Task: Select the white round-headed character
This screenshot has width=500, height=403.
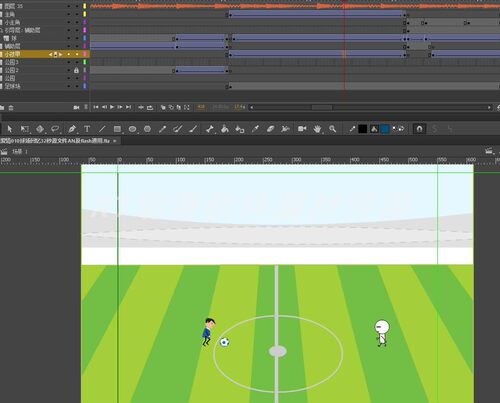Action: pos(382,333)
